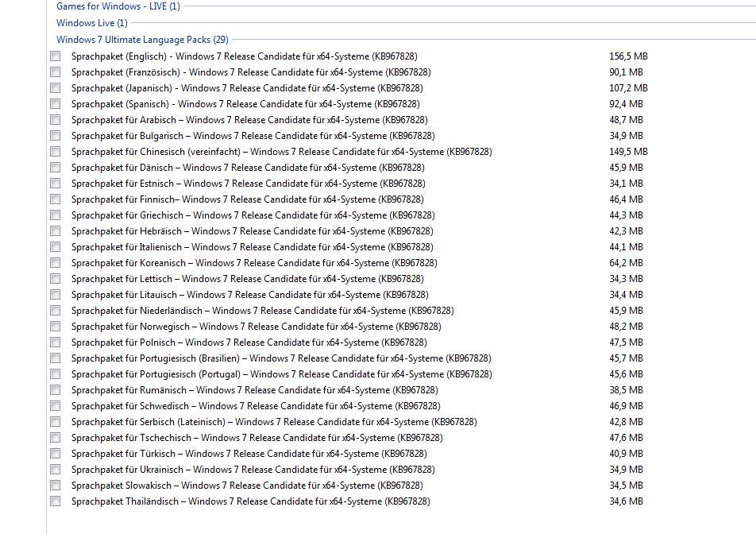Click the 64,2 MB size value
This screenshot has height=534, width=756.
pyautogui.click(x=626, y=263)
